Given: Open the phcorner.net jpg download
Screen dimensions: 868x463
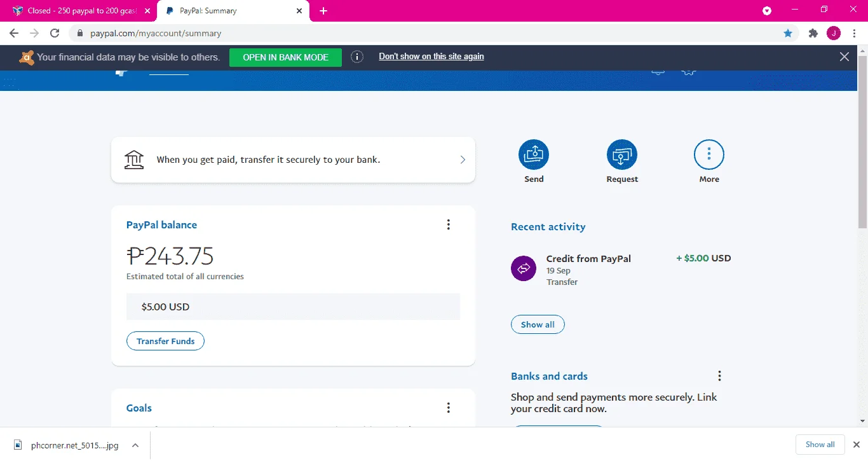Looking at the screenshot, I should [x=67, y=445].
